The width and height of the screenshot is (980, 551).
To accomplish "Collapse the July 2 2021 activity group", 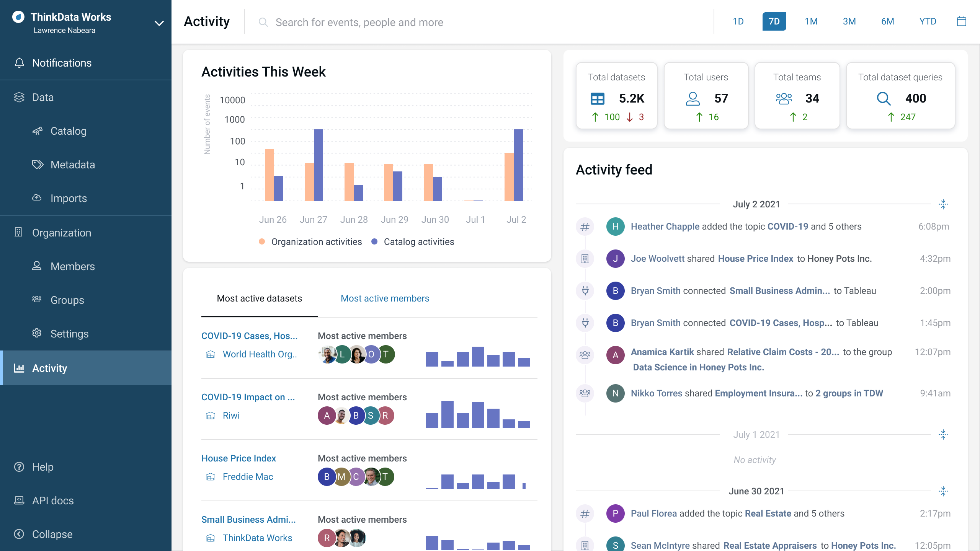I will pyautogui.click(x=944, y=204).
